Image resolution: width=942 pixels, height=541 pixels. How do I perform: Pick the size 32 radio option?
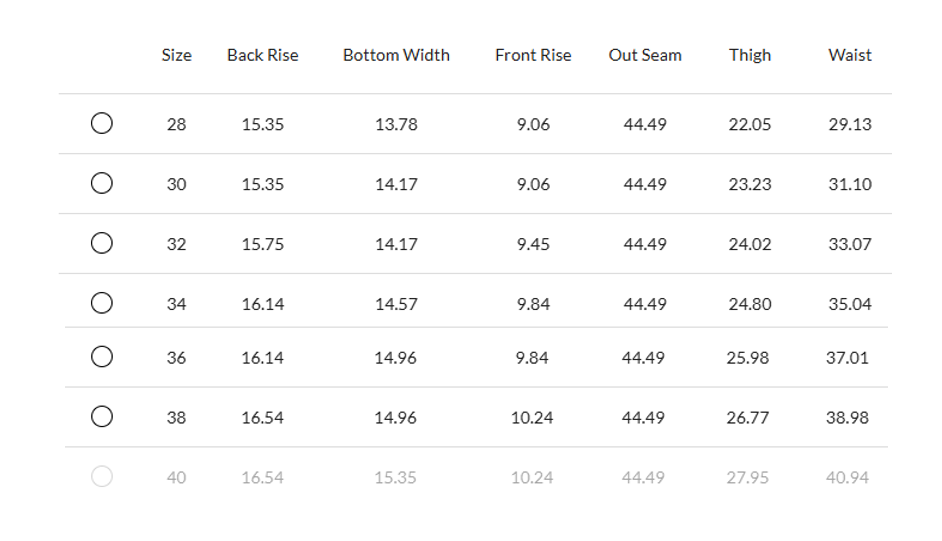coord(101,243)
